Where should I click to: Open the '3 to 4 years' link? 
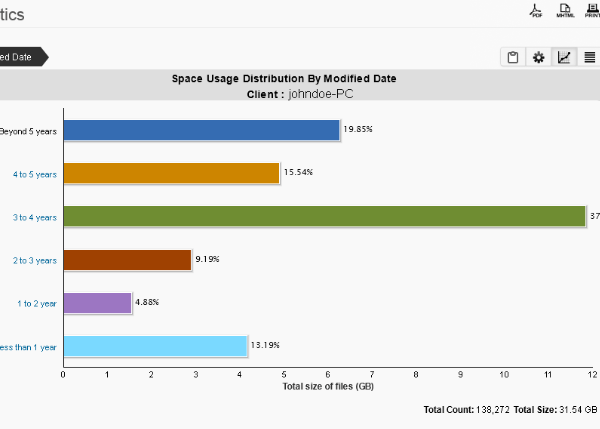(x=35, y=217)
